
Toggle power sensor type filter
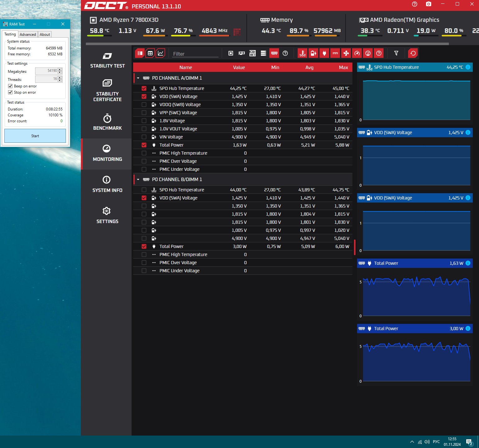(324, 53)
